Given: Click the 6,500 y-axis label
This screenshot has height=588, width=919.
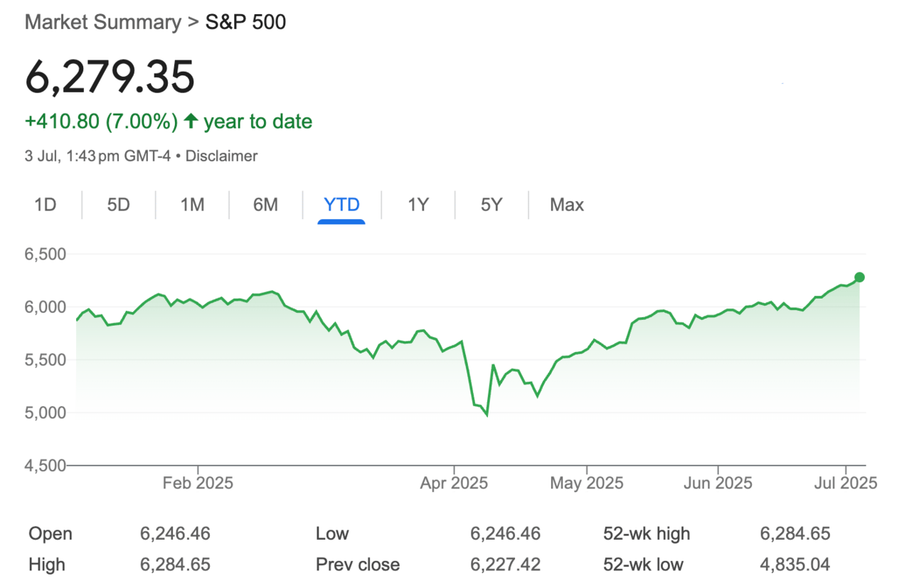Looking at the screenshot, I should click(46, 255).
